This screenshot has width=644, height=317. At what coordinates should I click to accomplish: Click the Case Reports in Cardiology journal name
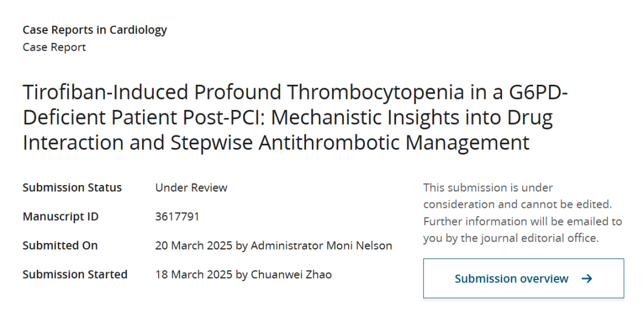[95, 30]
